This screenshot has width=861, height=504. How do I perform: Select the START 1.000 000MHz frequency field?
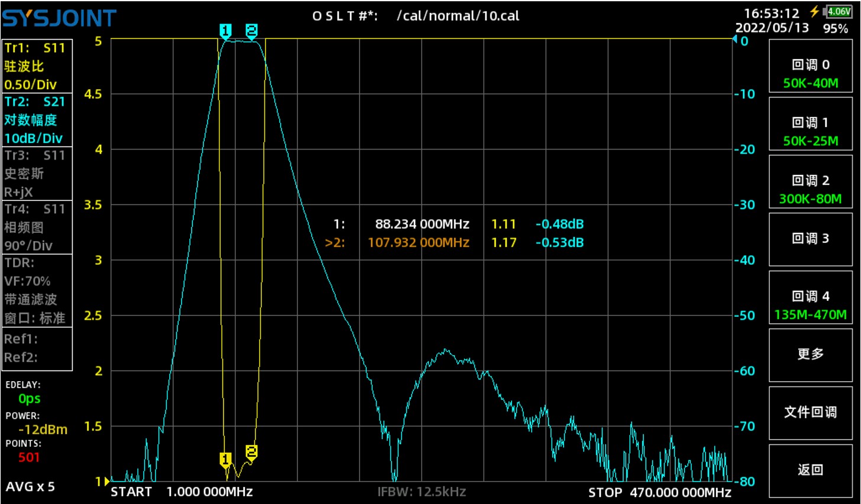click(x=182, y=492)
